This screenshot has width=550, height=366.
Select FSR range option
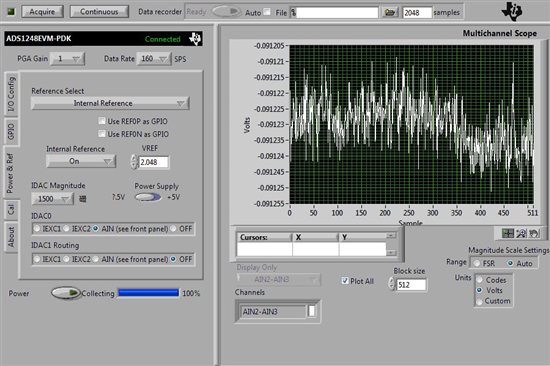477,263
